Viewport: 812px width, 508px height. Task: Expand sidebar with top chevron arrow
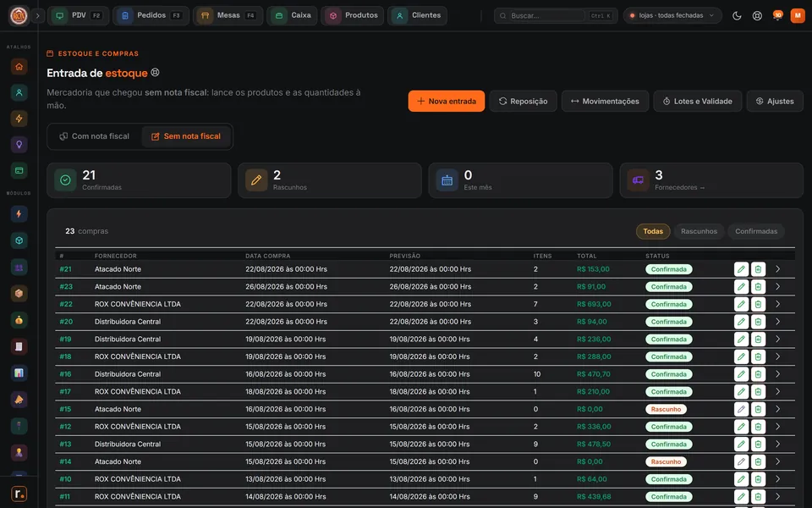(x=37, y=15)
